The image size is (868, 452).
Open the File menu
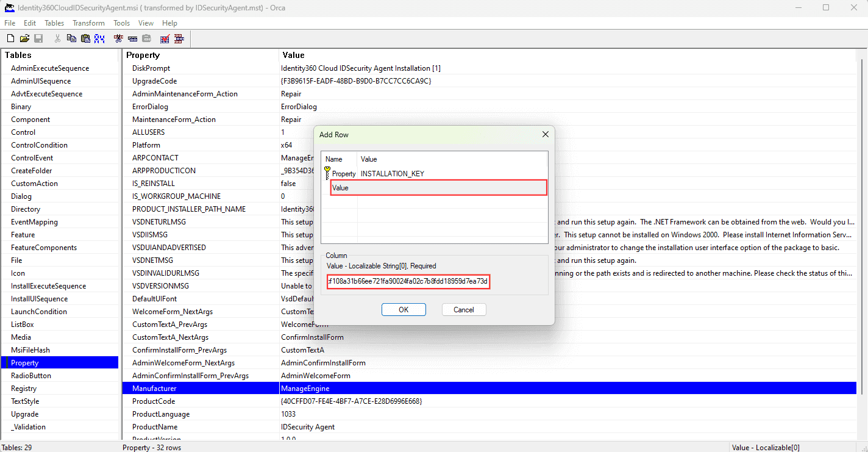click(10, 23)
